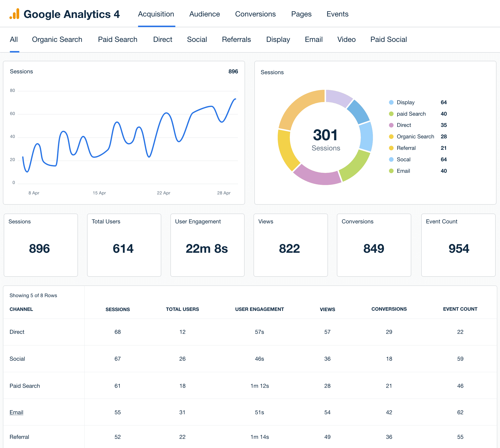
Task: Click the Socal legend dot
Action: point(391,159)
